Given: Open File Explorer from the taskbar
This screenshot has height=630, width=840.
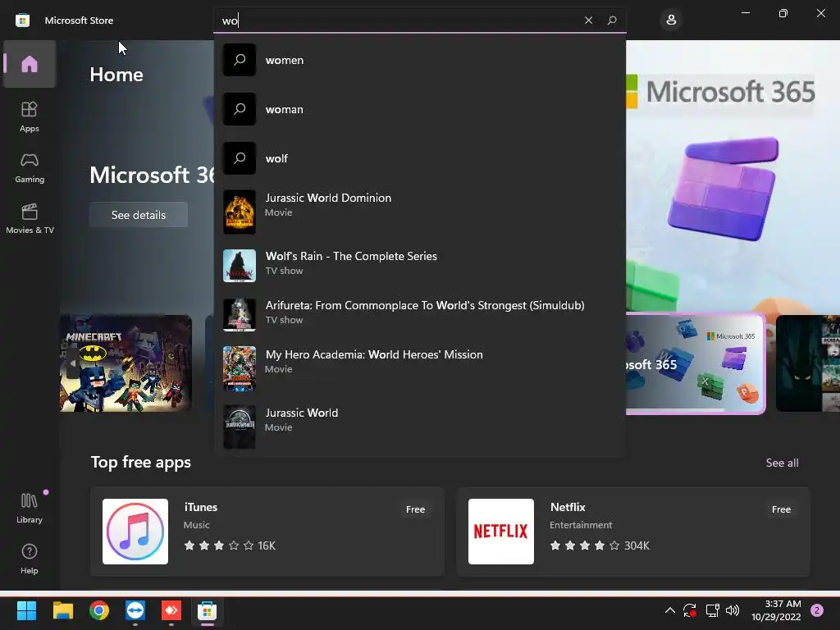Looking at the screenshot, I should pos(62,610).
